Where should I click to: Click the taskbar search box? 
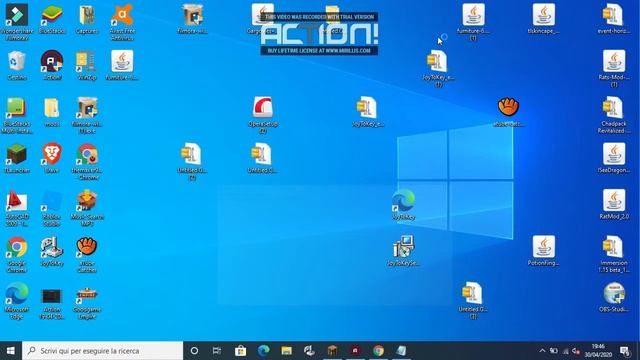pos(102,351)
